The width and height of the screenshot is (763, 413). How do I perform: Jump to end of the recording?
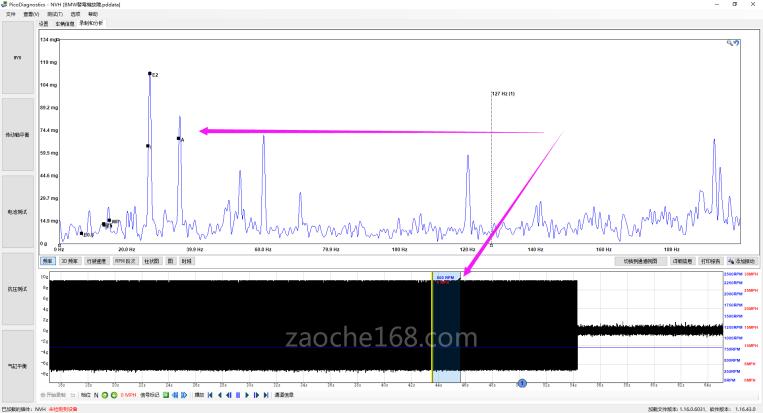point(266,395)
